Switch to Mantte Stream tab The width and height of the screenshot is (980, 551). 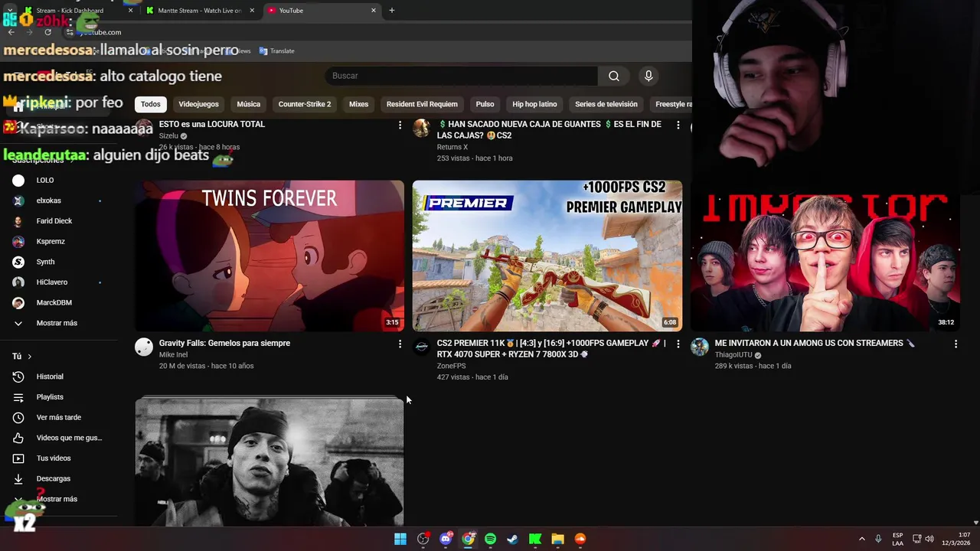[199, 11]
